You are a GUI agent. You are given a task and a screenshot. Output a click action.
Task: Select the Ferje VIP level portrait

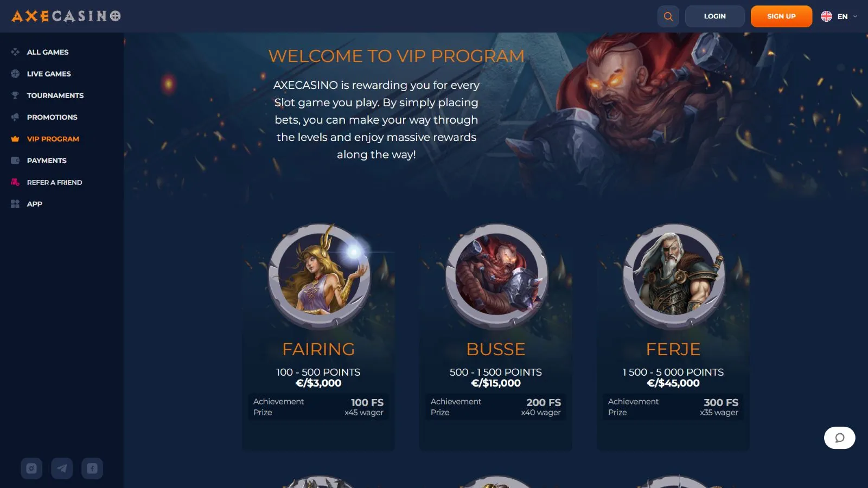click(x=674, y=275)
